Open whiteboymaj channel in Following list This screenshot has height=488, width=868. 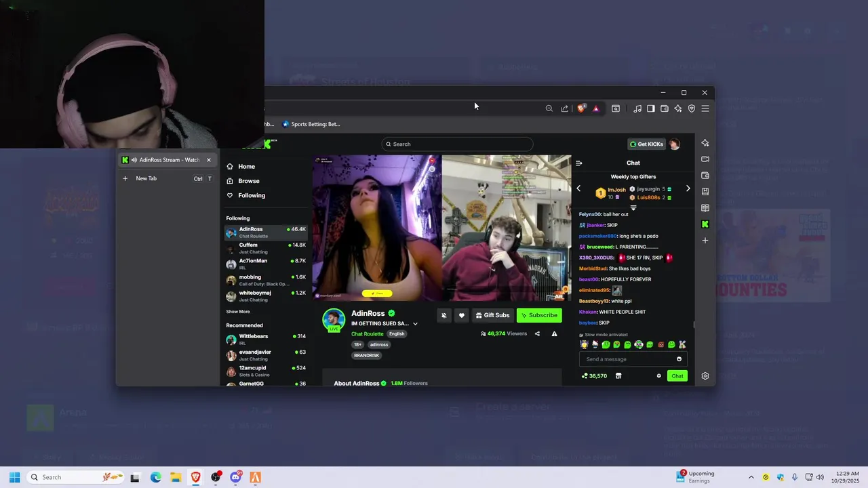point(267,296)
